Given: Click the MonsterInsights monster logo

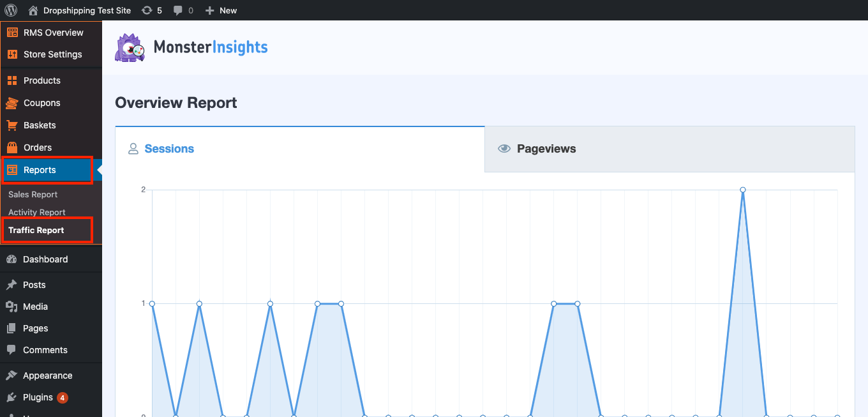Looking at the screenshot, I should coord(130,48).
